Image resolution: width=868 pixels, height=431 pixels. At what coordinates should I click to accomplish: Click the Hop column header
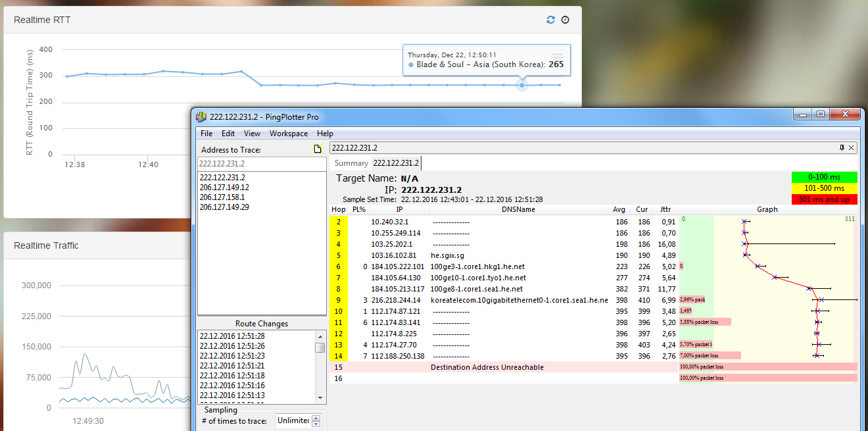pyautogui.click(x=339, y=209)
